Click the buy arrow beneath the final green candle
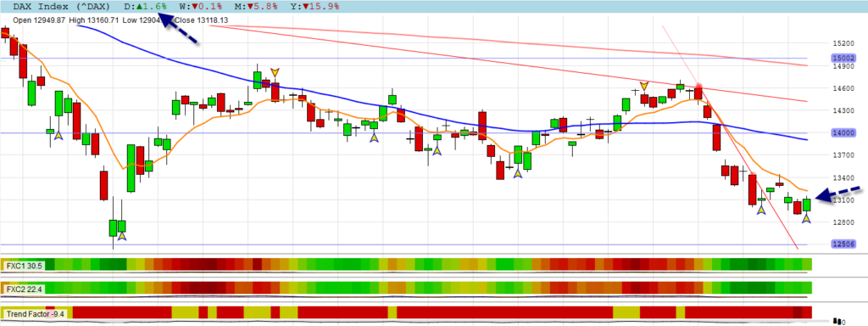 click(x=807, y=219)
